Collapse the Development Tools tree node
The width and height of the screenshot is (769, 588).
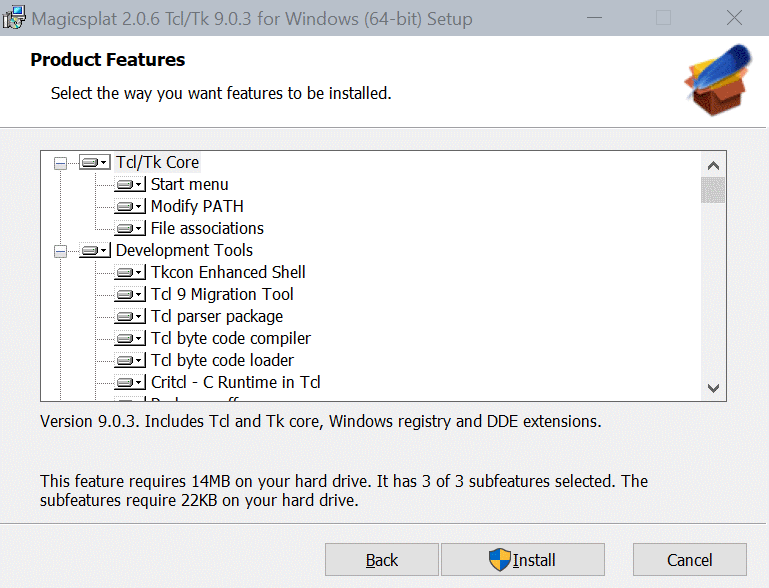[x=60, y=251]
